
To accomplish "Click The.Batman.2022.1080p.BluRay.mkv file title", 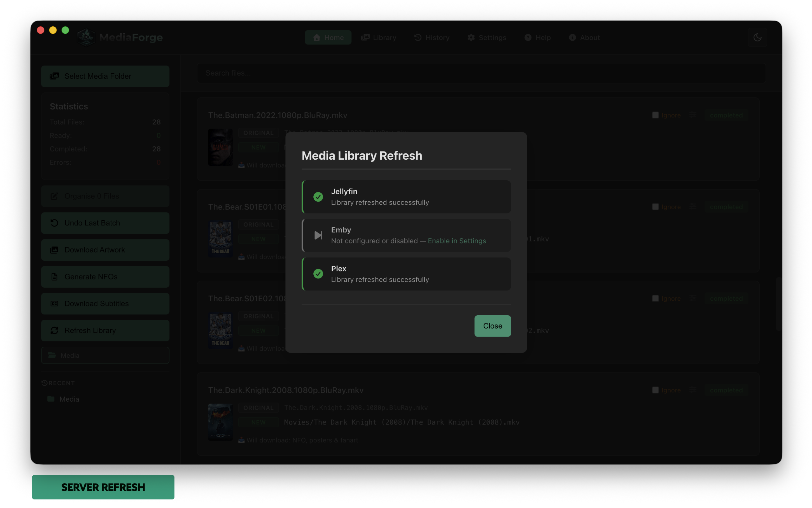I will (x=278, y=115).
